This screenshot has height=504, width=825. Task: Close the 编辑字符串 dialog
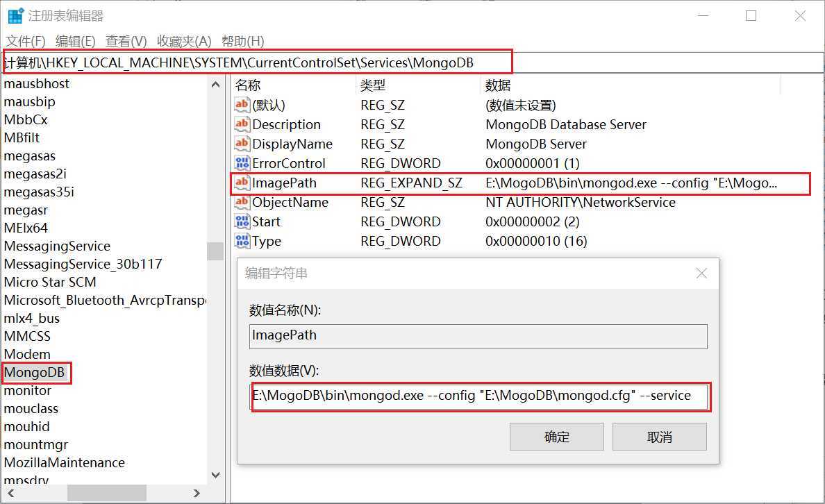coord(701,273)
